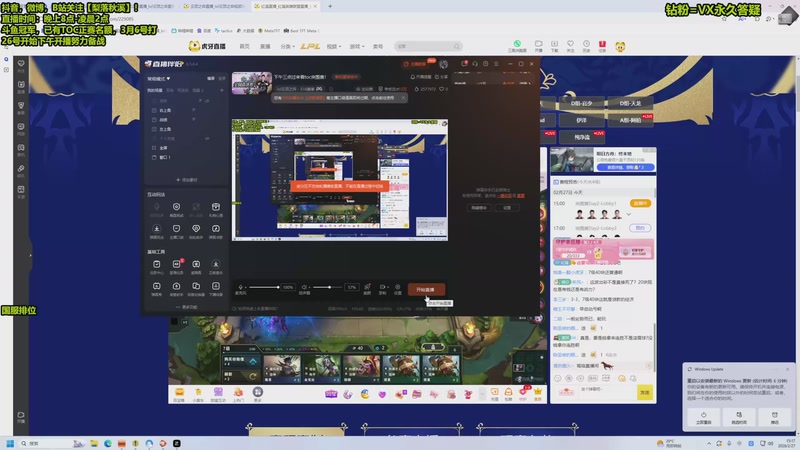Viewport: 800px width, 450px height.
Task: Open the 主播任务 button in the title bar
Action: [415, 64]
